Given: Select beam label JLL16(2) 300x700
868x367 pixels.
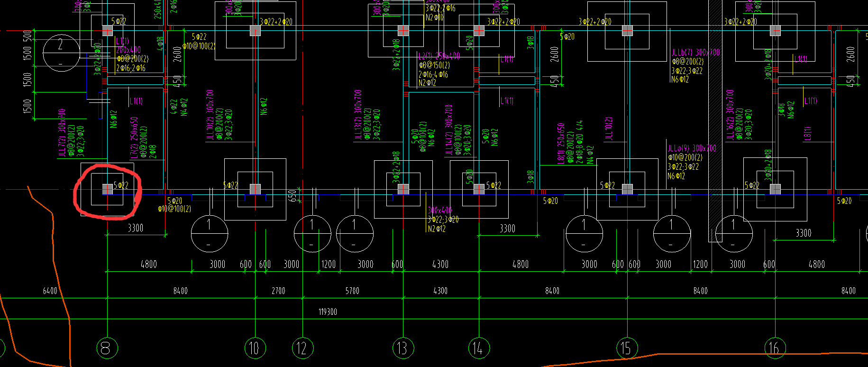Looking at the screenshot, I should click(730, 114).
